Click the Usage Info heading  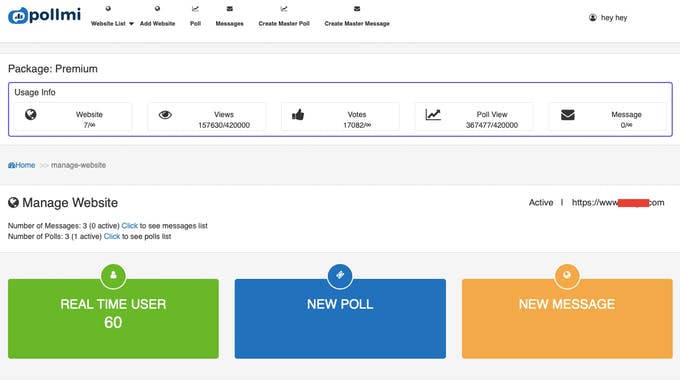(x=35, y=92)
